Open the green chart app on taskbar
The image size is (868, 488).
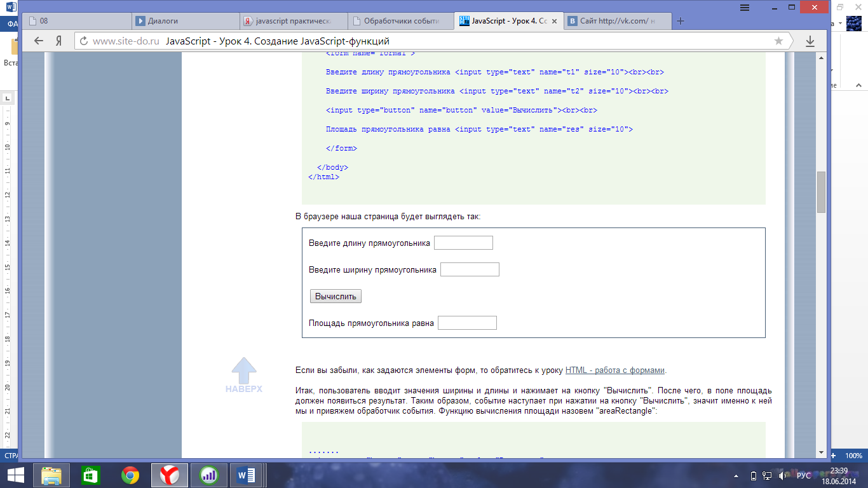[x=208, y=475]
